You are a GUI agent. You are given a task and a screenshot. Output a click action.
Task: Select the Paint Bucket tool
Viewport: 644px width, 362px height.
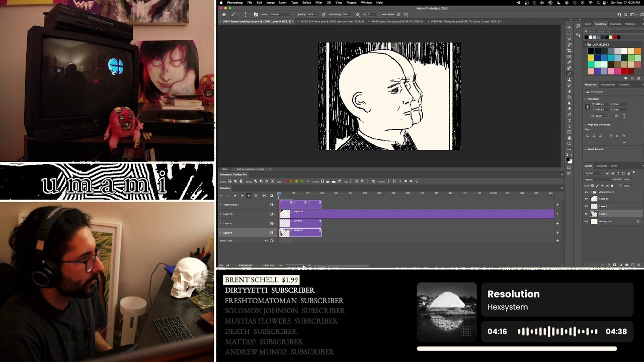(569, 98)
